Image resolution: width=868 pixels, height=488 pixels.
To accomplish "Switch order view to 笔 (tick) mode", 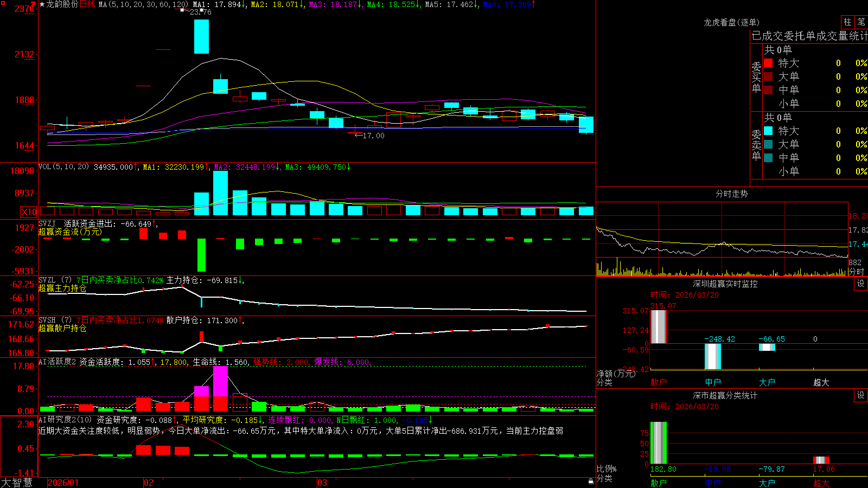I will [x=861, y=22].
